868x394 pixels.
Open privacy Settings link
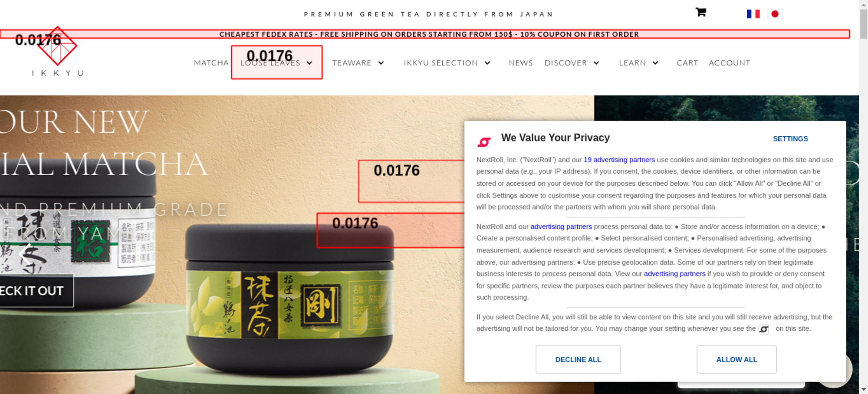point(790,139)
